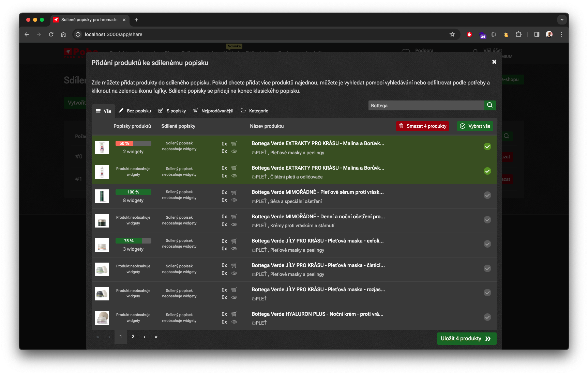Toggle browser side panel icon
The image size is (588, 375).
click(537, 34)
